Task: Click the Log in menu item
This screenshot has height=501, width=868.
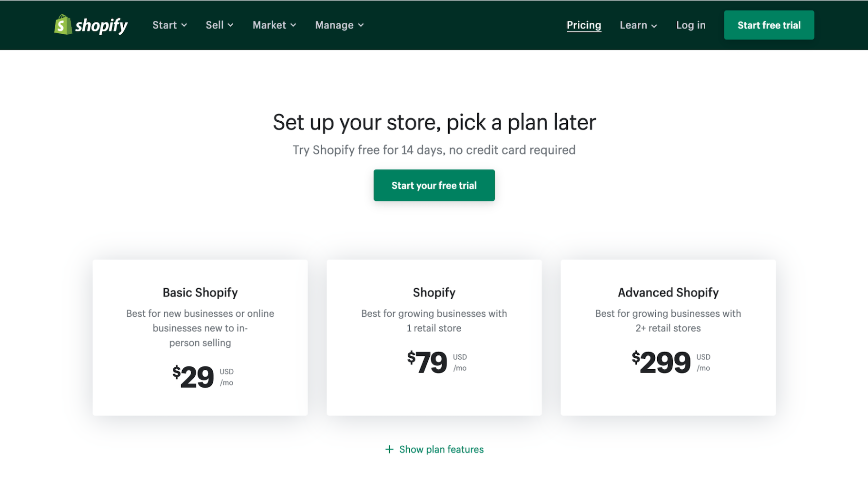Action: (x=690, y=25)
